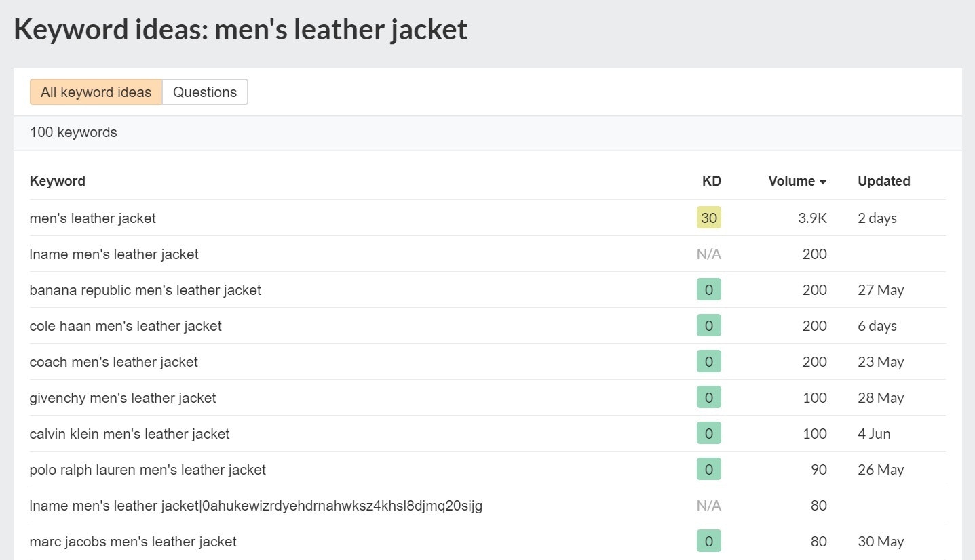Image resolution: width=975 pixels, height=560 pixels.
Task: Open polo ralph lauren men's leather jacket
Action: 148,470
